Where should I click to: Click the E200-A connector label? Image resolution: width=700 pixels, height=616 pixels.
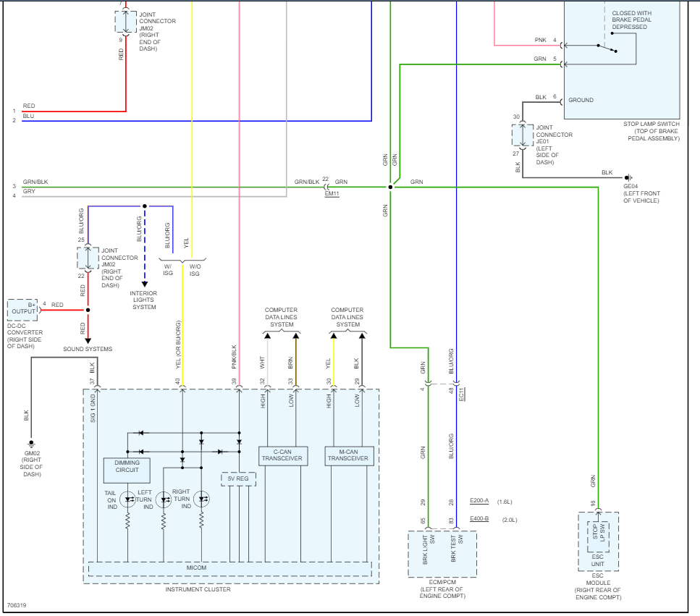coord(479,501)
